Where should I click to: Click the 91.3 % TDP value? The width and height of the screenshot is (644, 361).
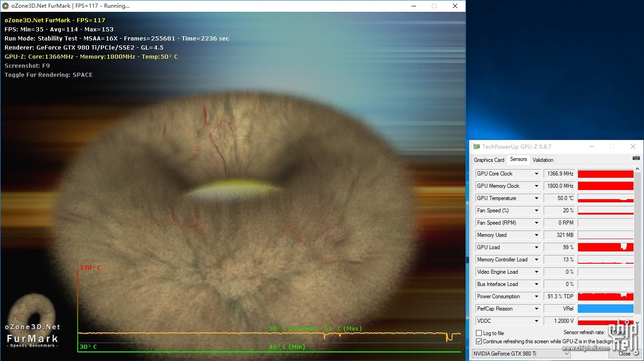560,296
